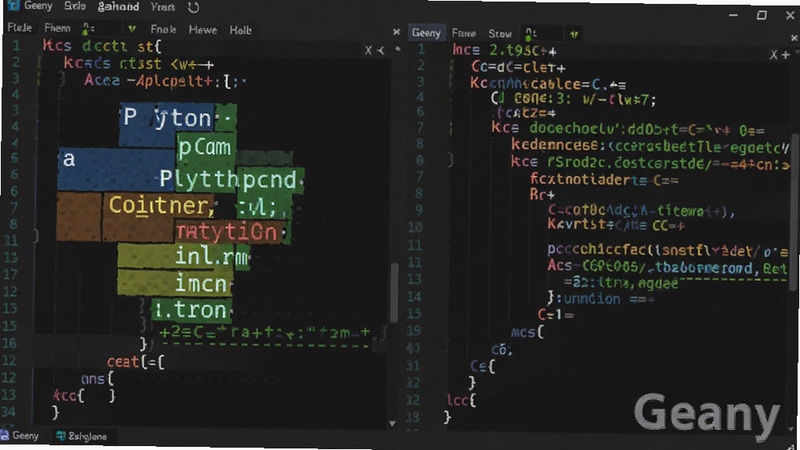800x450 pixels.
Task: Open the Fnals menu
Action: click(163, 30)
